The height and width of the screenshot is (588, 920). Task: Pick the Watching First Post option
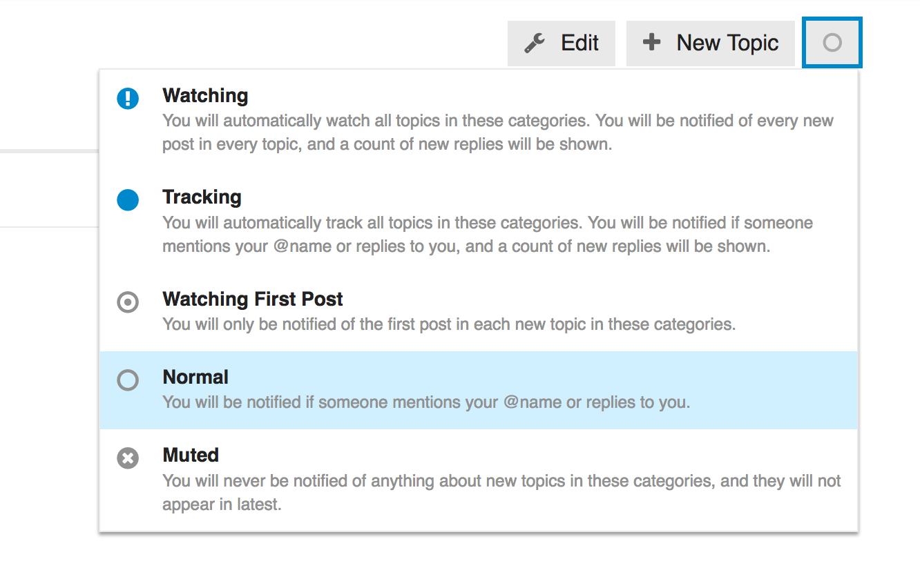tap(253, 299)
